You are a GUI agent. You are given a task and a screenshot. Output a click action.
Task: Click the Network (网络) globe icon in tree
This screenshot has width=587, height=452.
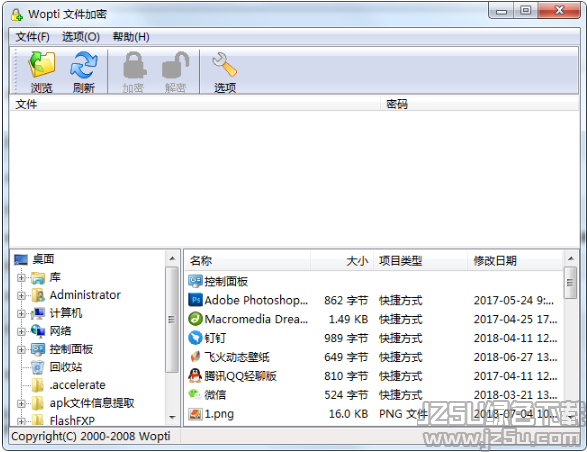pos(38,331)
